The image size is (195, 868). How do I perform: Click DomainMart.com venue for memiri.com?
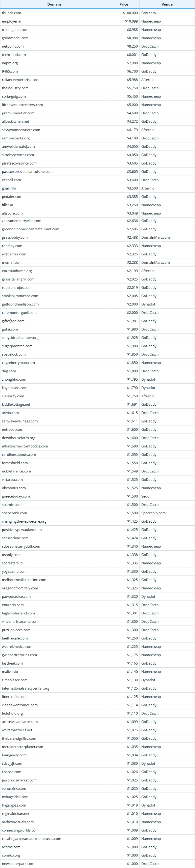tap(156, 263)
